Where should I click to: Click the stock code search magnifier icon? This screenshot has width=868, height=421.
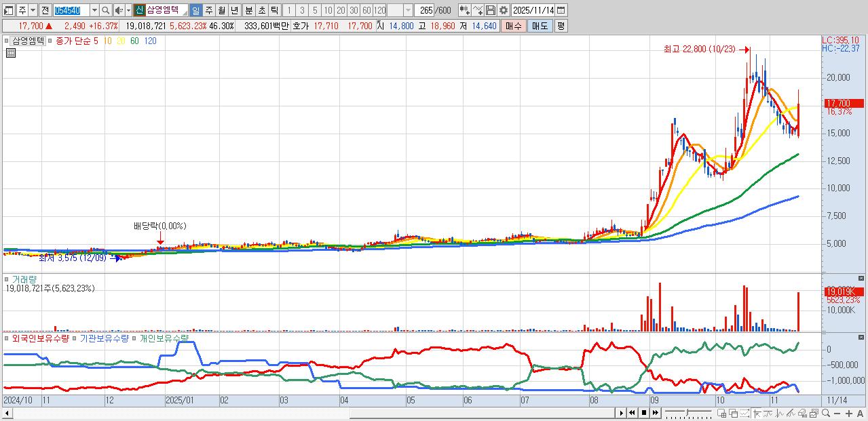(106, 10)
